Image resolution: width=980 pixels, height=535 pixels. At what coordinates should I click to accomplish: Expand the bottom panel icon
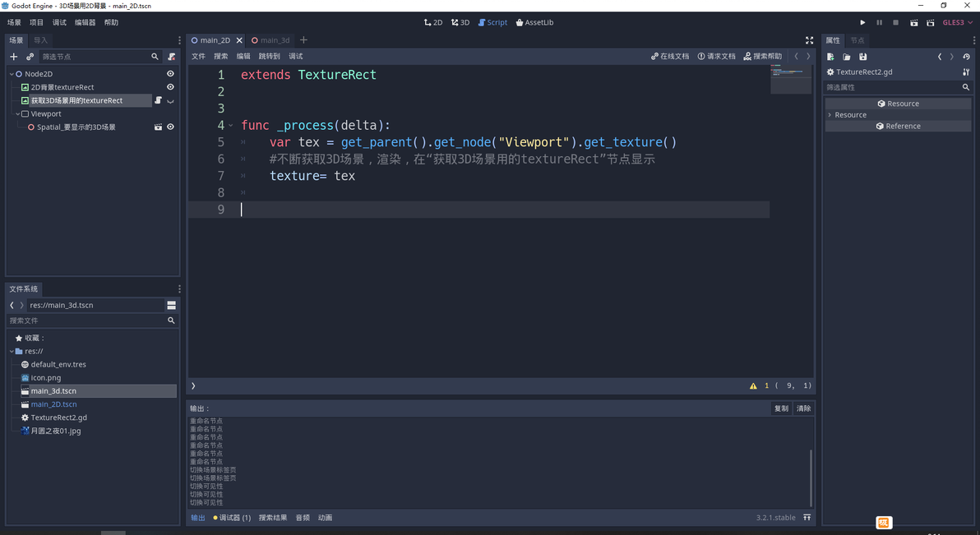(807, 518)
